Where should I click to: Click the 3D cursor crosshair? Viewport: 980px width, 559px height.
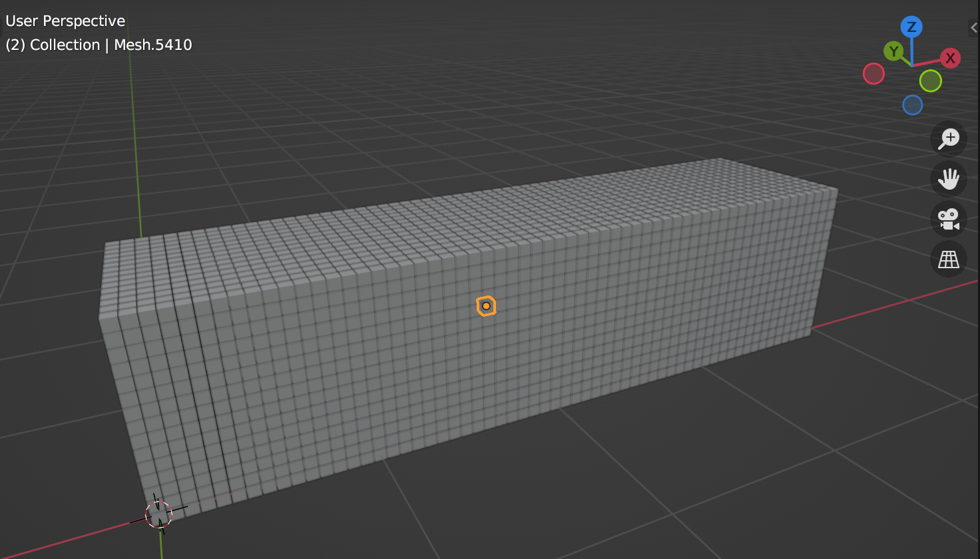coord(158,514)
